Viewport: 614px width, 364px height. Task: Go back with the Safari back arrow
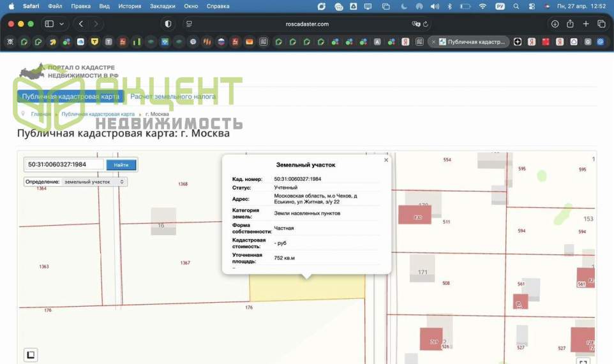point(81,24)
